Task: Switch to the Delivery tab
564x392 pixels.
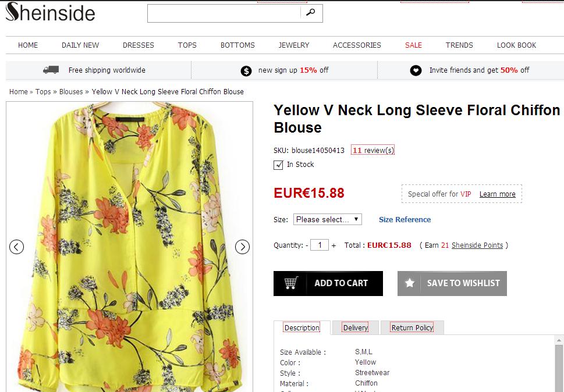Action: pos(355,327)
